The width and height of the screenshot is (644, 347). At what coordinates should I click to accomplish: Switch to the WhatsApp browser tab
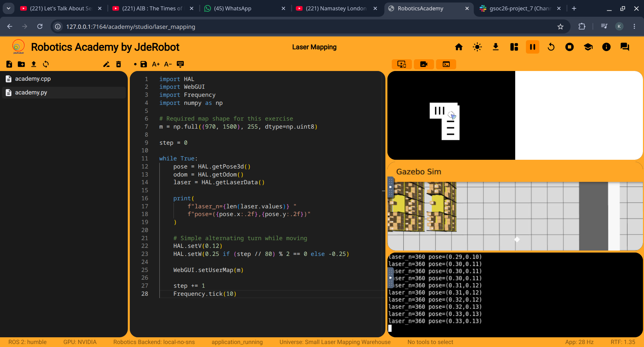[x=245, y=8]
